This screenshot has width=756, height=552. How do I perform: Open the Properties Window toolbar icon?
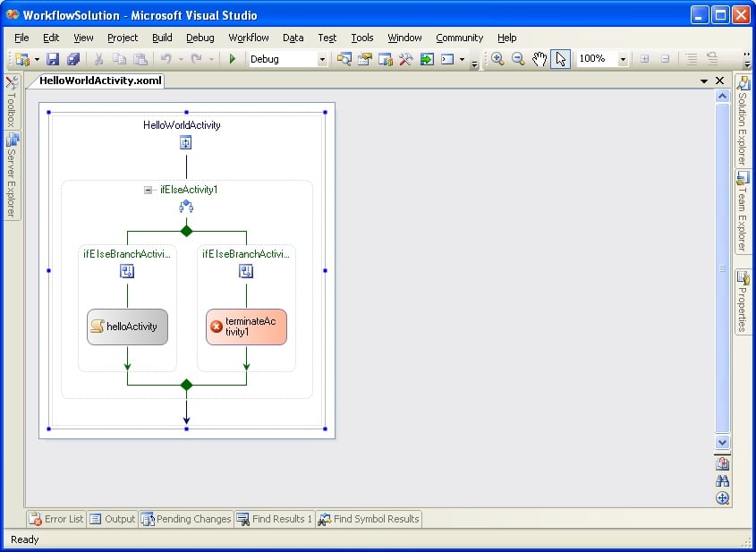[x=365, y=59]
